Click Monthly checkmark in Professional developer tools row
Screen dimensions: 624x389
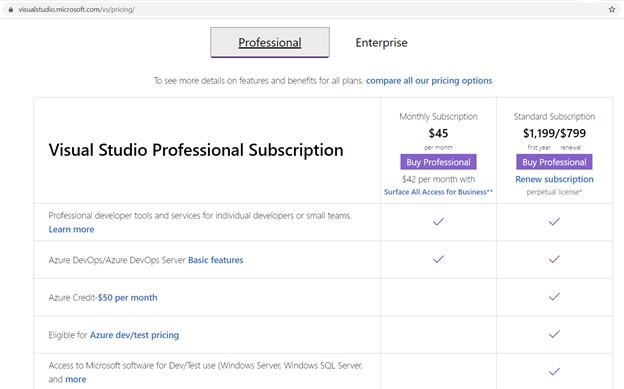click(x=438, y=221)
